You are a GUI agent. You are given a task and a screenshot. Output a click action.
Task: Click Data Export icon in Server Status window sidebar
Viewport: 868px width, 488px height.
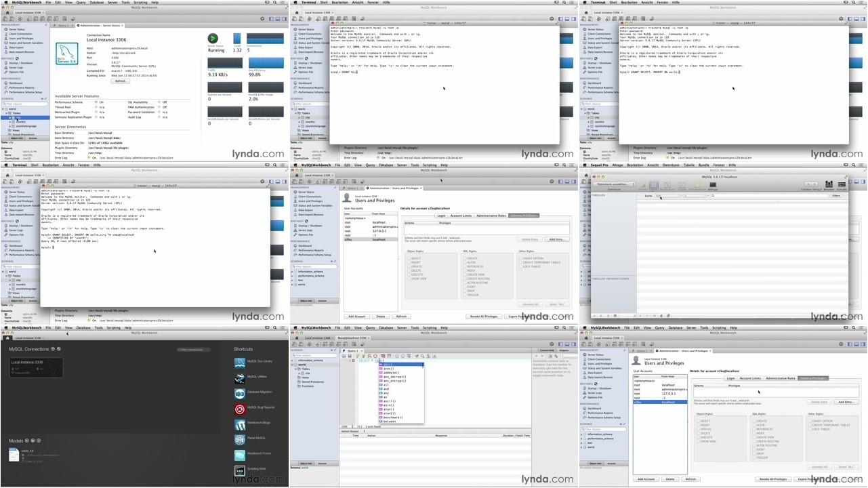[6, 47]
